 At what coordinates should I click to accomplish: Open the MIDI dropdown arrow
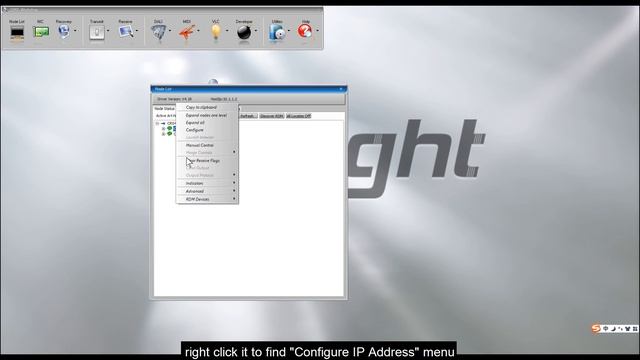[x=198, y=31]
